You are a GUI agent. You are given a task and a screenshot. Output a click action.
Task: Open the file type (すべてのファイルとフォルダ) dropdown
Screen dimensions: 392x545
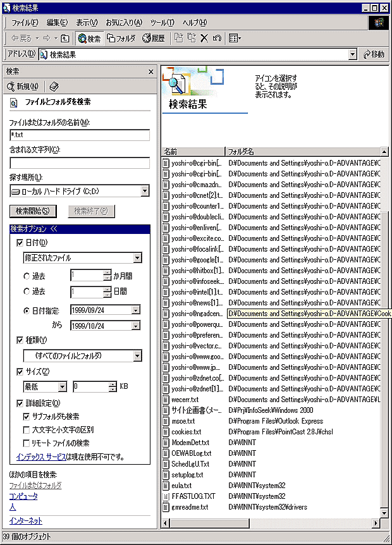[x=138, y=355]
